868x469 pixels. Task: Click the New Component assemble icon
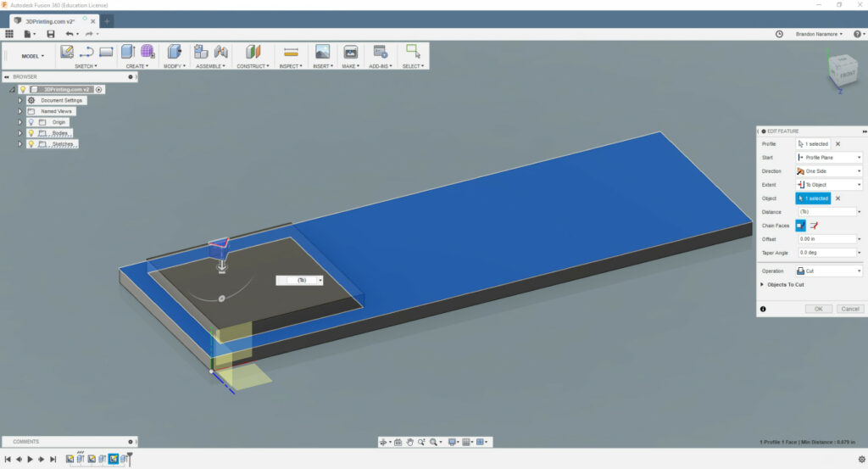[x=201, y=52]
